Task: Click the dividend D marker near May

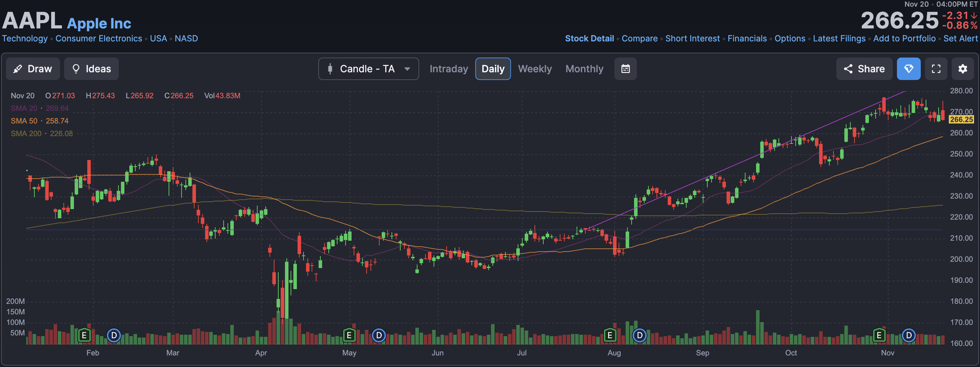Action: [x=379, y=335]
